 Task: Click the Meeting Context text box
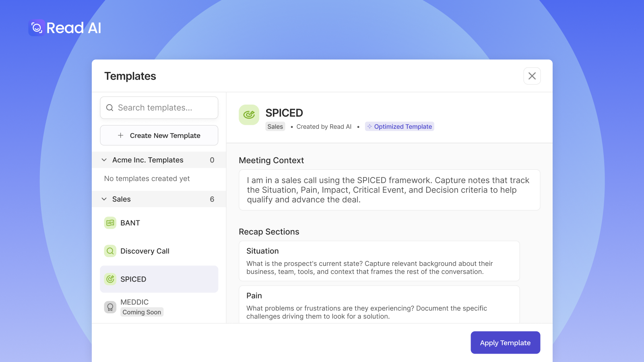click(x=390, y=190)
